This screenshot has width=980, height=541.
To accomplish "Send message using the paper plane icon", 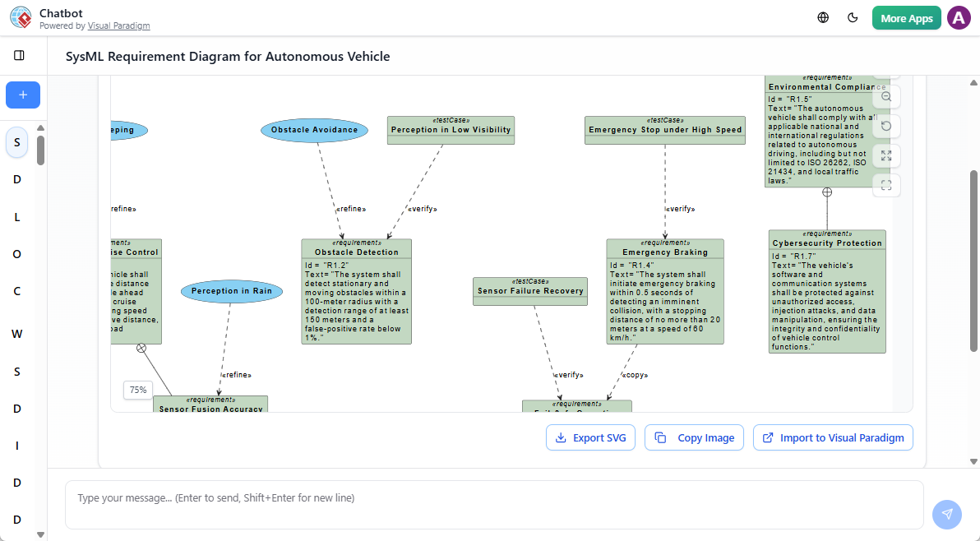I will [x=946, y=514].
